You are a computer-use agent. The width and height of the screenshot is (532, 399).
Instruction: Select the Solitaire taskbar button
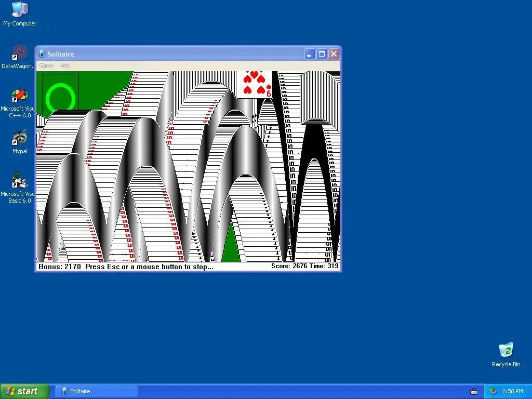pyautogui.click(x=96, y=391)
